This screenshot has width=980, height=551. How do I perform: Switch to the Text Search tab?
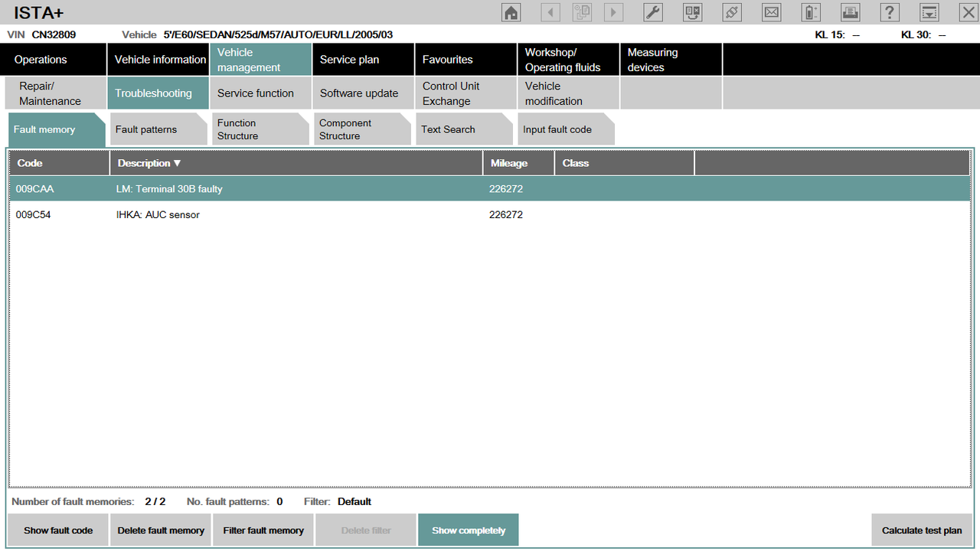[x=464, y=129]
